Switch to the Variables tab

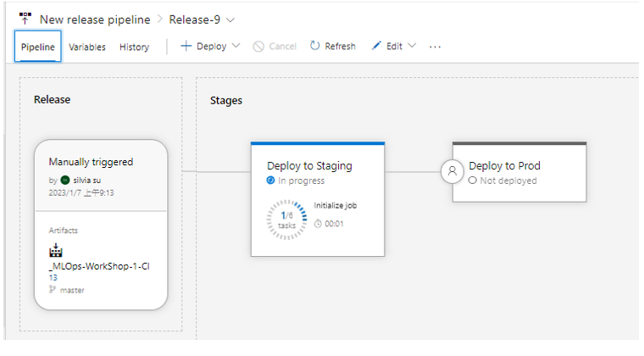click(x=87, y=47)
